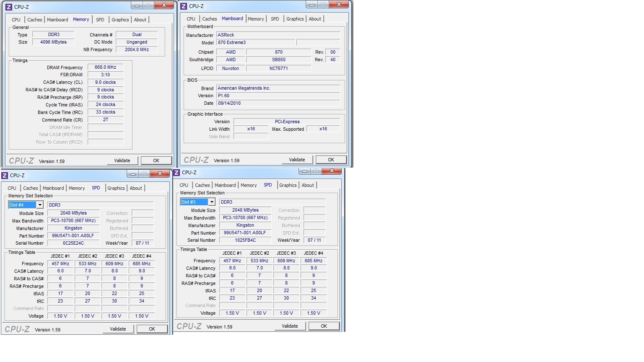Close the Memory tab CPU-Z window
This screenshot has height=362, width=644.
(164, 5)
